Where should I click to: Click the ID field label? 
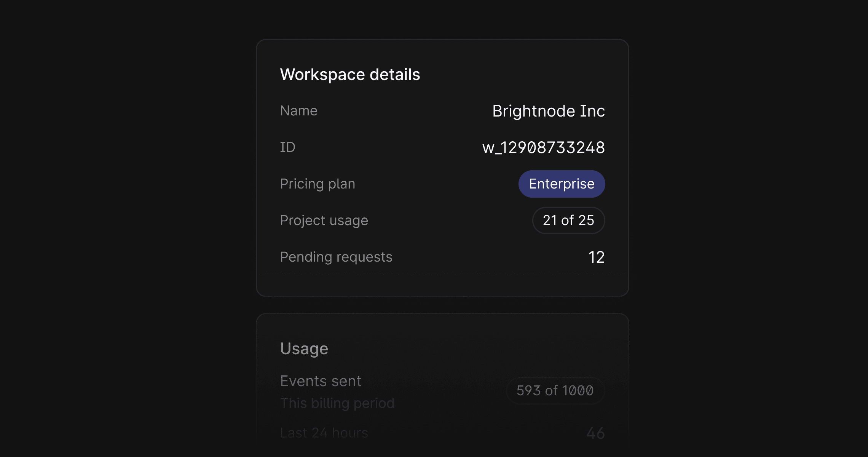pos(287,147)
